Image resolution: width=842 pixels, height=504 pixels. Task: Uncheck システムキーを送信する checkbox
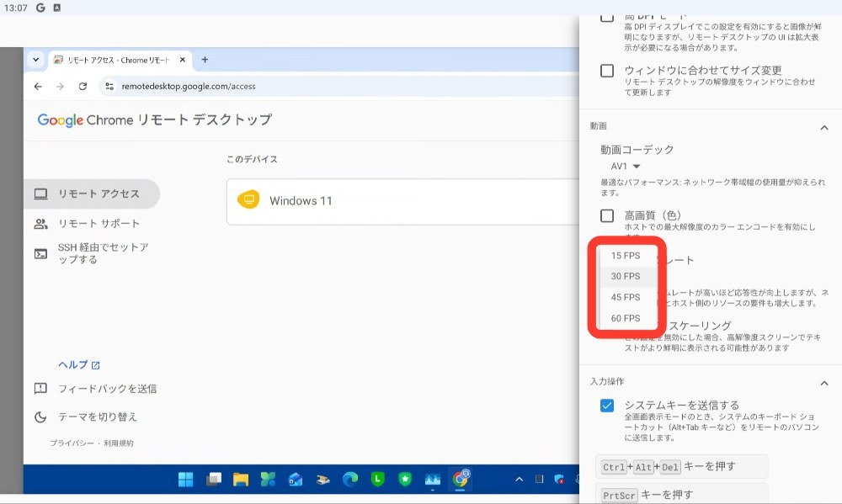coord(607,406)
